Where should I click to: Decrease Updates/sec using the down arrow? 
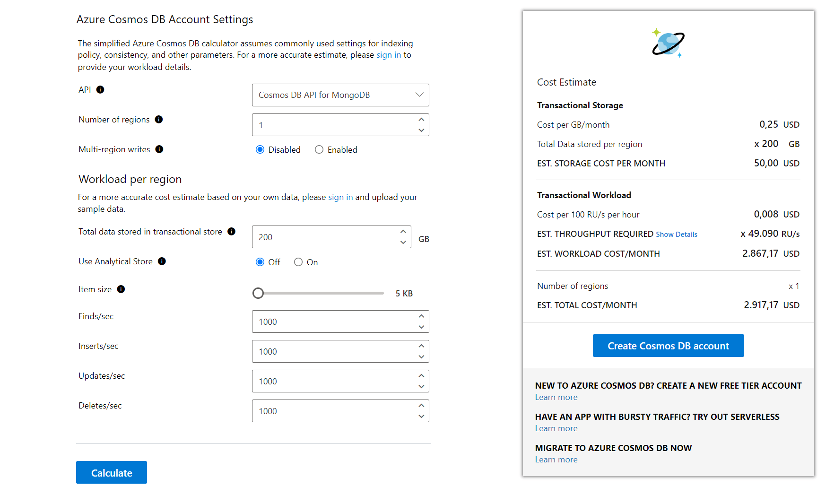tap(421, 386)
